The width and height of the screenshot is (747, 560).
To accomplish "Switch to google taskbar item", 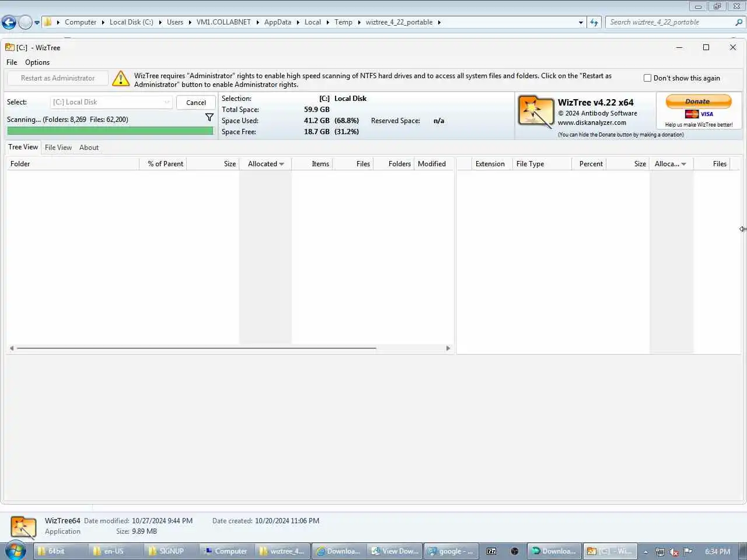I will pyautogui.click(x=451, y=551).
